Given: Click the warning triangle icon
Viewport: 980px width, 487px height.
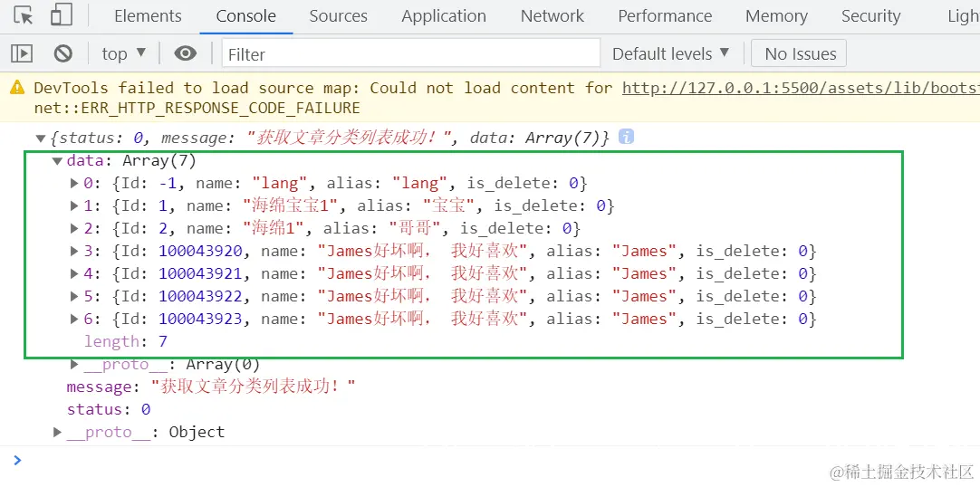Looking at the screenshot, I should pyautogui.click(x=17, y=88).
